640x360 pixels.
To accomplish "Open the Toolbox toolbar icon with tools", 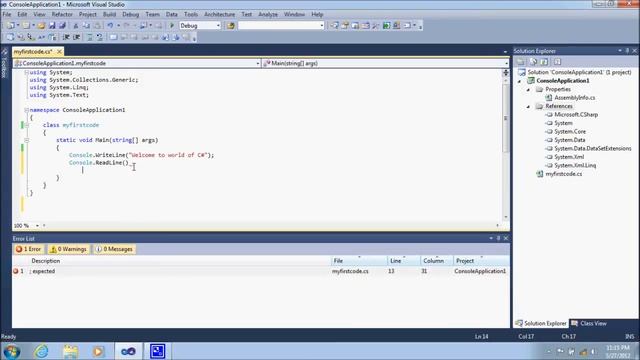I will (x=376, y=26).
